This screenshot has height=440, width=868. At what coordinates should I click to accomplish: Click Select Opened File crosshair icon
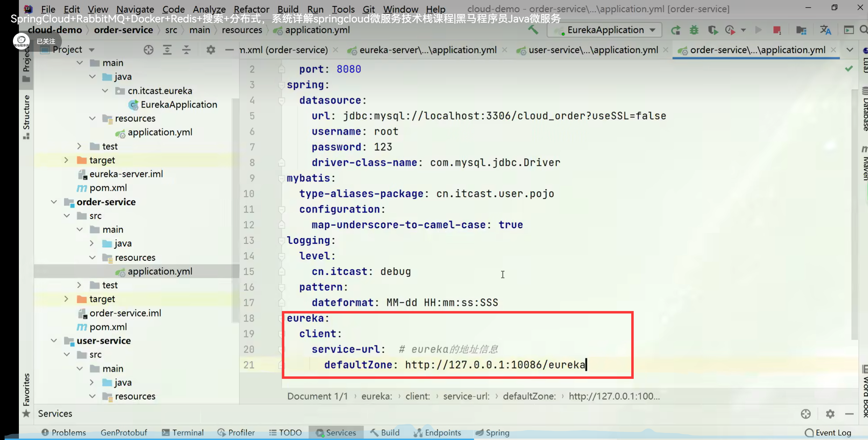click(x=148, y=50)
